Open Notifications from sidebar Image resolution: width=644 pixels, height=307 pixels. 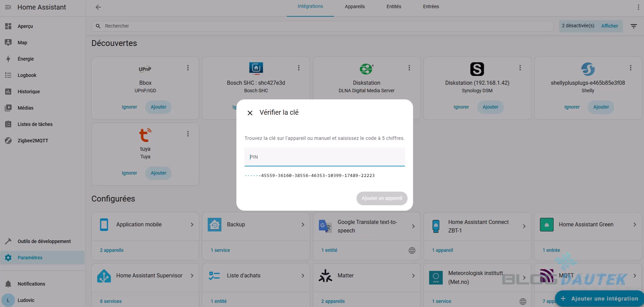tap(31, 284)
